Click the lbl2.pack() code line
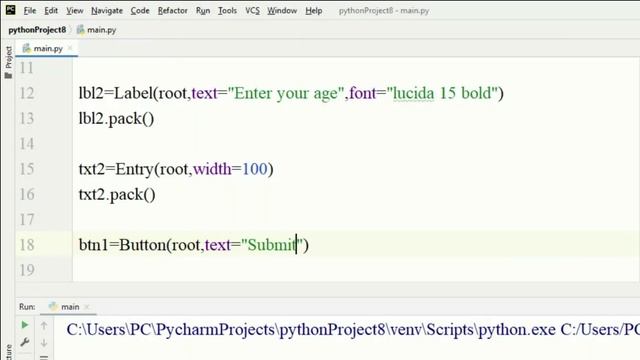 point(116,119)
